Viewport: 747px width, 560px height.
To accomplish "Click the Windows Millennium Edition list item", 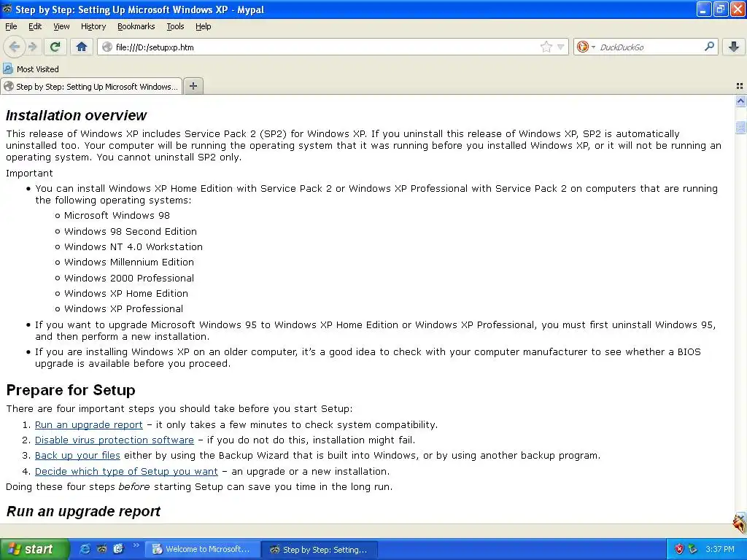I will (x=129, y=262).
